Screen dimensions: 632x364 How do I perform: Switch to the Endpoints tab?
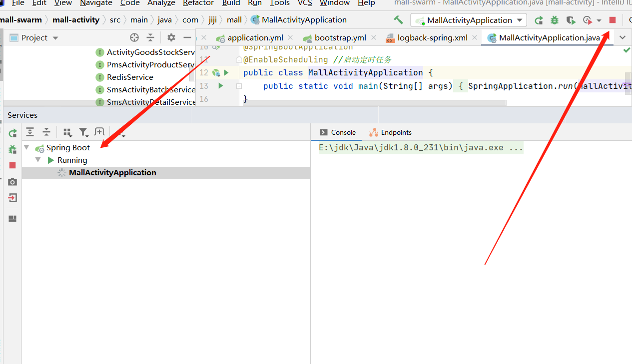click(x=395, y=132)
